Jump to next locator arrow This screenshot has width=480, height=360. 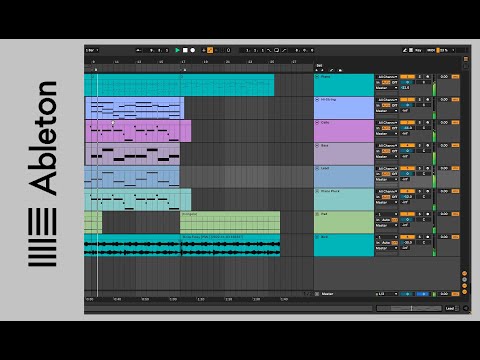click(322, 70)
